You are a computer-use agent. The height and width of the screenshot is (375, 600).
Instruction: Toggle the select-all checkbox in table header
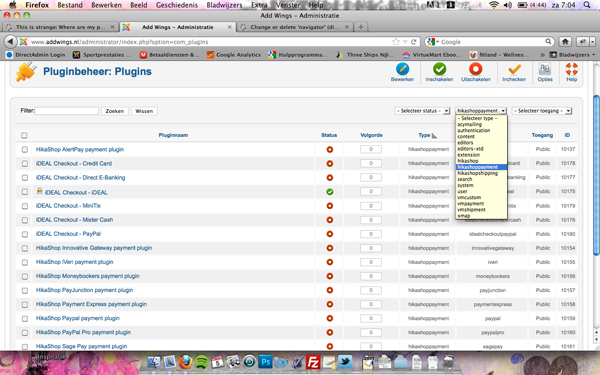pyautogui.click(x=24, y=135)
